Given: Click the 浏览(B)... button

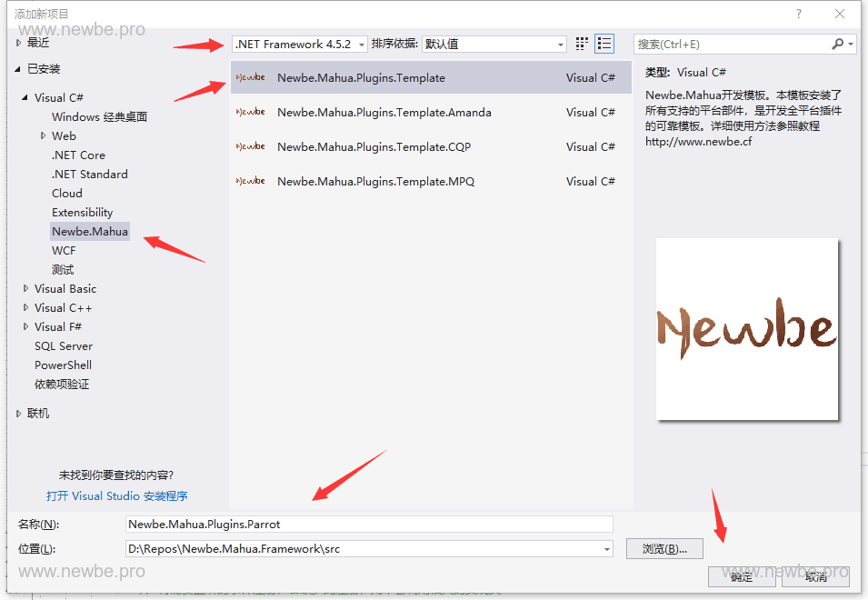Looking at the screenshot, I should pos(664,549).
